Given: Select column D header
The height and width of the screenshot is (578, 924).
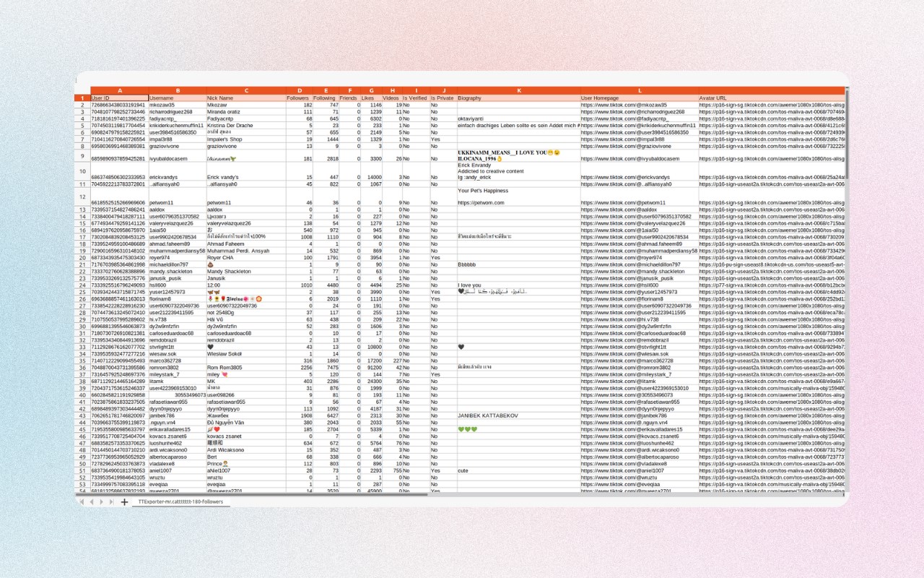Looking at the screenshot, I should coord(299,91).
